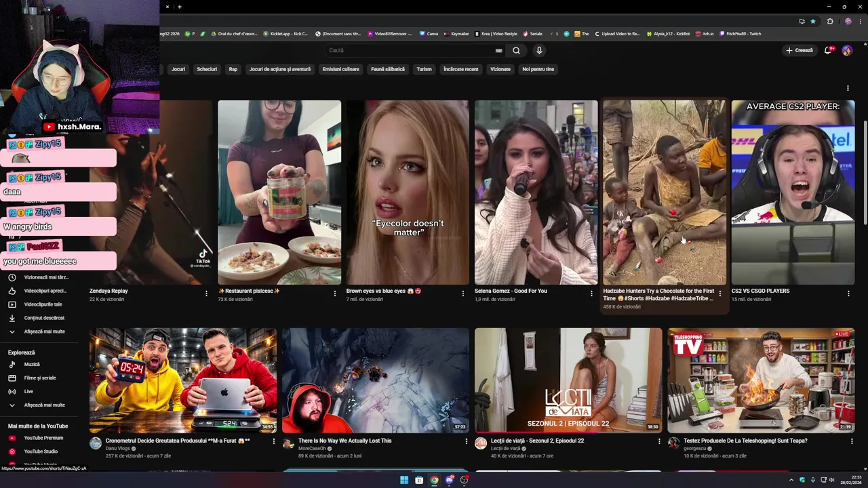Screen dimensions: 868x488
Task: Click the Creează button
Action: 800,50
